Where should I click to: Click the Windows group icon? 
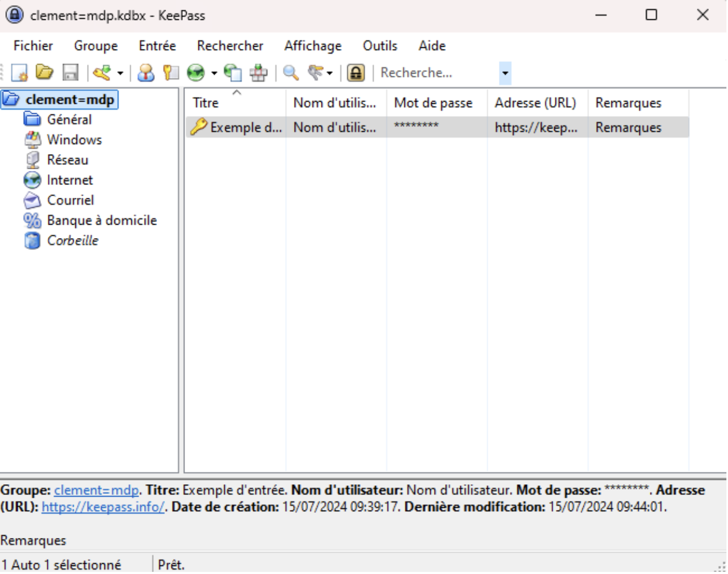[x=32, y=140]
